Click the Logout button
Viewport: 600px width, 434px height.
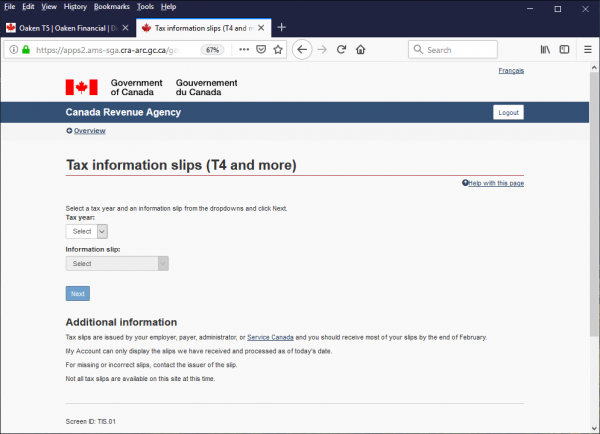pyautogui.click(x=508, y=112)
